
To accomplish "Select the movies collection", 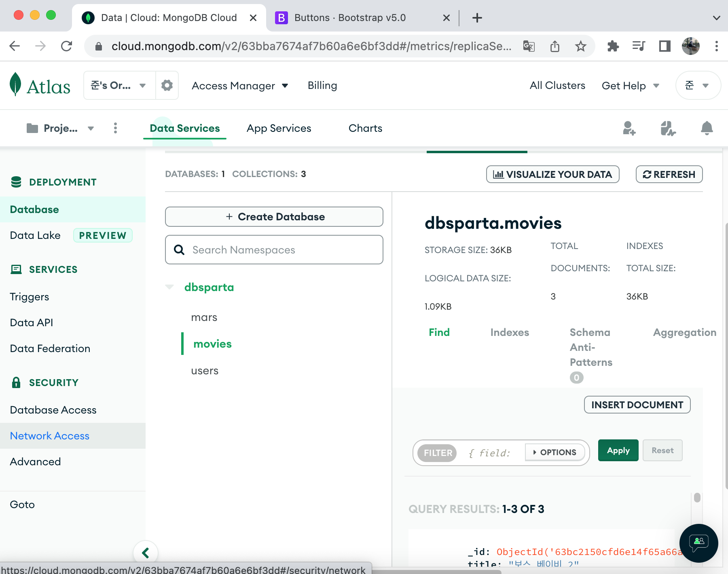I will [x=212, y=344].
